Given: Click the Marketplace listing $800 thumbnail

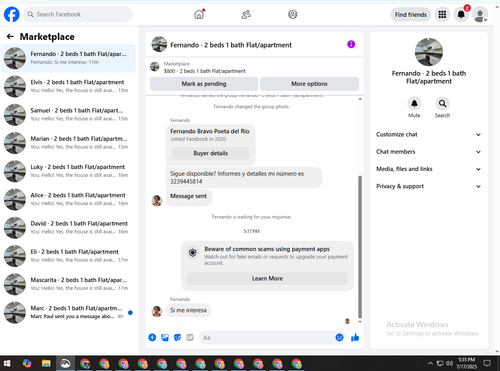Looking at the screenshot, I should point(154,67).
